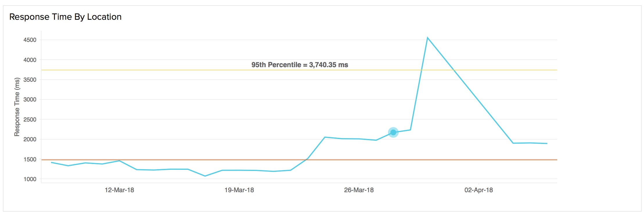Select the 02-Apr-18 x-axis date label

(478, 190)
